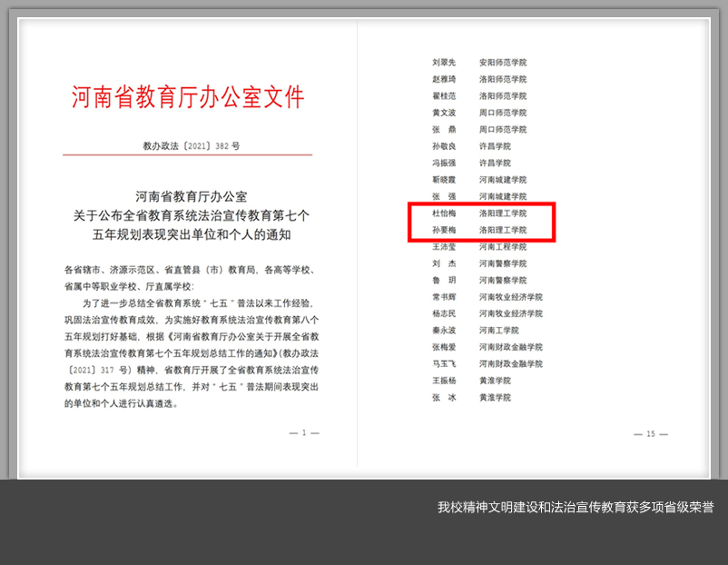
Task: Click the right document page number 15
Action: pos(650,433)
